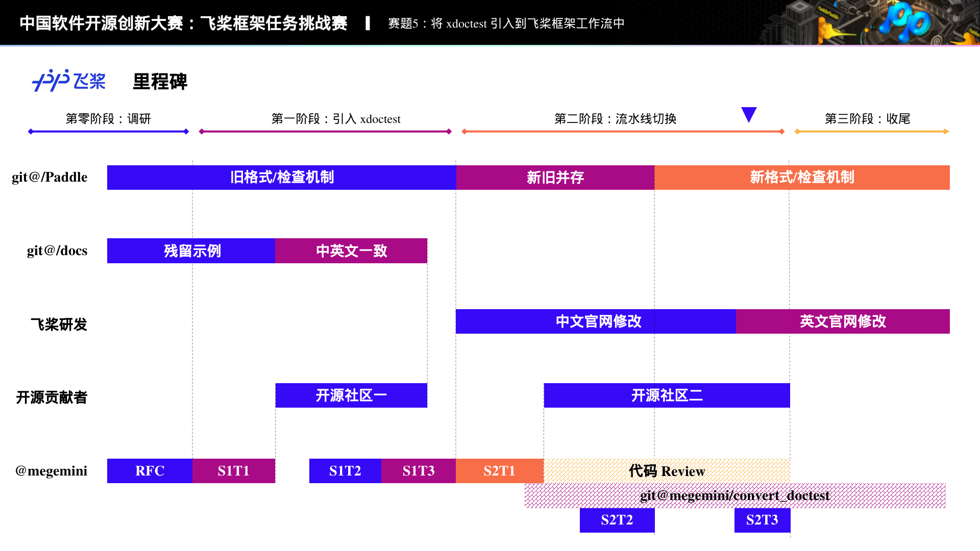Screen dimensions: 980x551
Task: Click the 第二阶段：流水线切换 phase label
Action: pos(615,119)
